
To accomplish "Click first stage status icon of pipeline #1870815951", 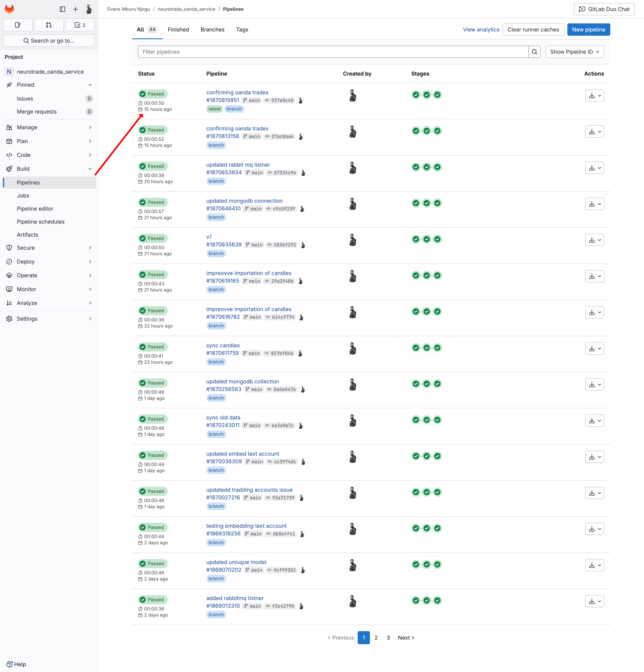I will (x=416, y=95).
